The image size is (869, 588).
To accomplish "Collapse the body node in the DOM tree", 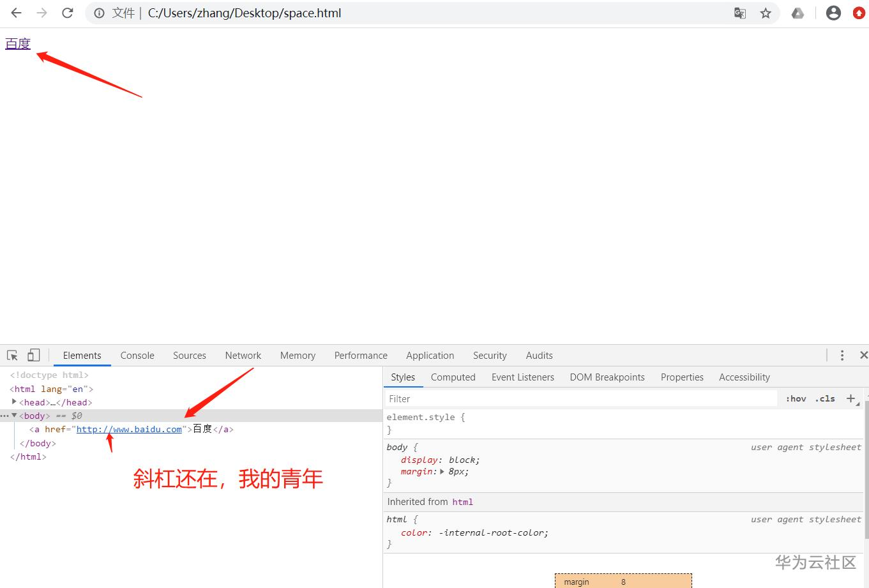I will coord(14,416).
